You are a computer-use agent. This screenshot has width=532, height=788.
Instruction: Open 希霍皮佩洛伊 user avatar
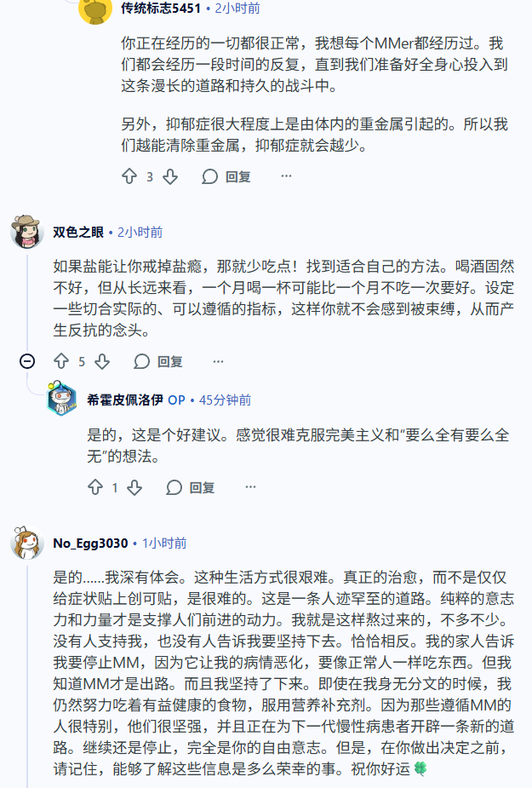click(x=62, y=400)
